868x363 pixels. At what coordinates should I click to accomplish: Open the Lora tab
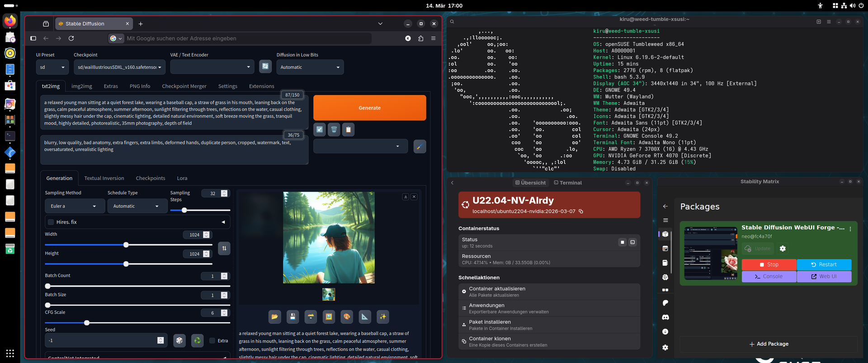pos(182,178)
